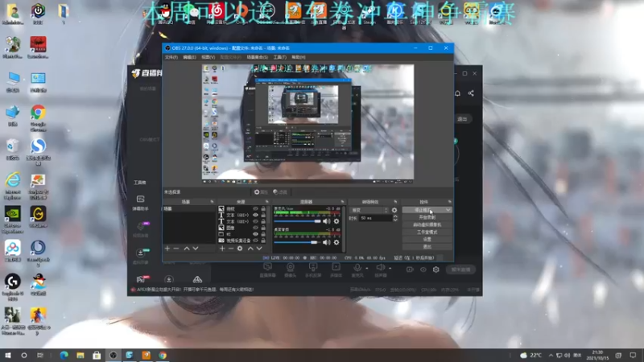Move scene down in 场景 panel

coord(196,249)
